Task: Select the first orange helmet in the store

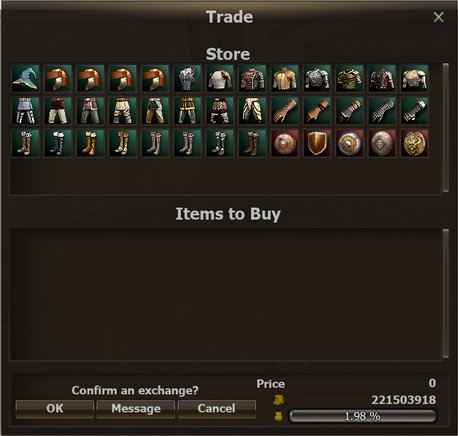Action: (58, 78)
